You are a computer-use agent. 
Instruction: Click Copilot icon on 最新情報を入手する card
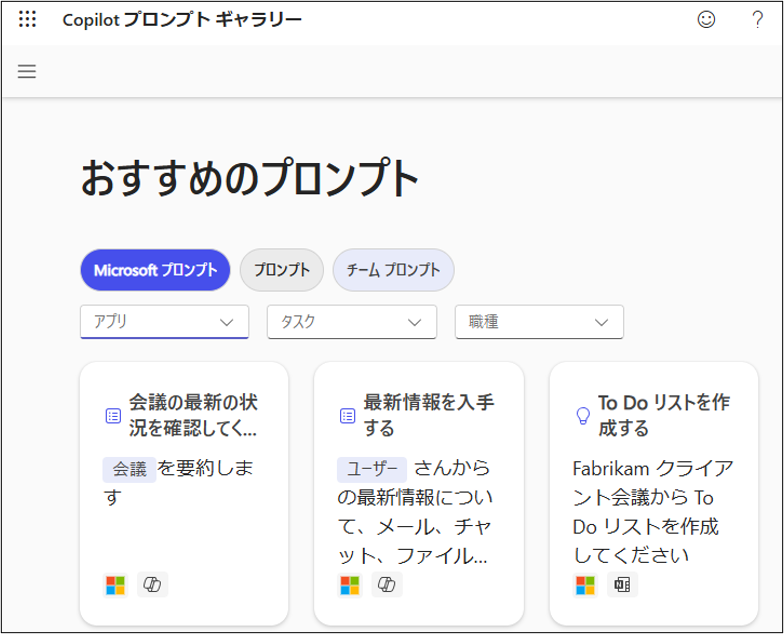click(x=386, y=584)
